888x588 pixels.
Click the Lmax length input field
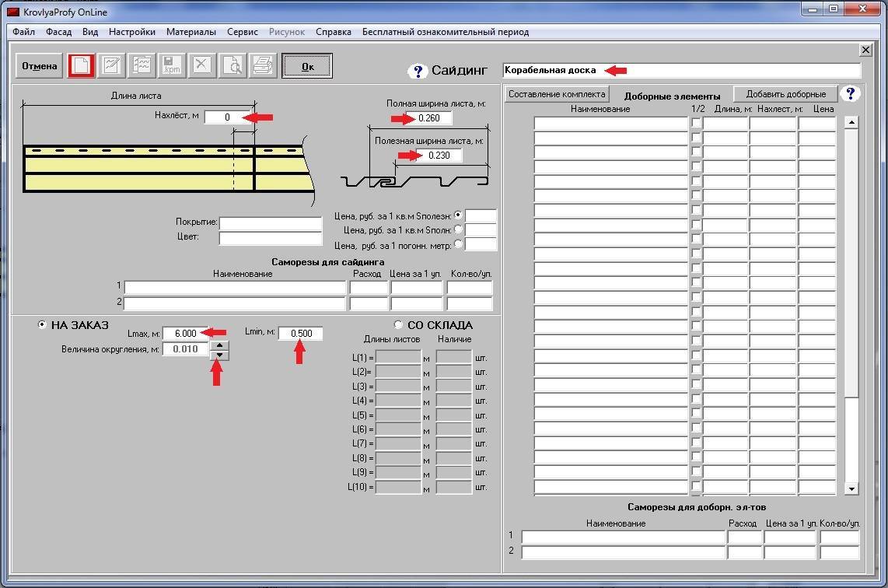pyautogui.click(x=185, y=333)
